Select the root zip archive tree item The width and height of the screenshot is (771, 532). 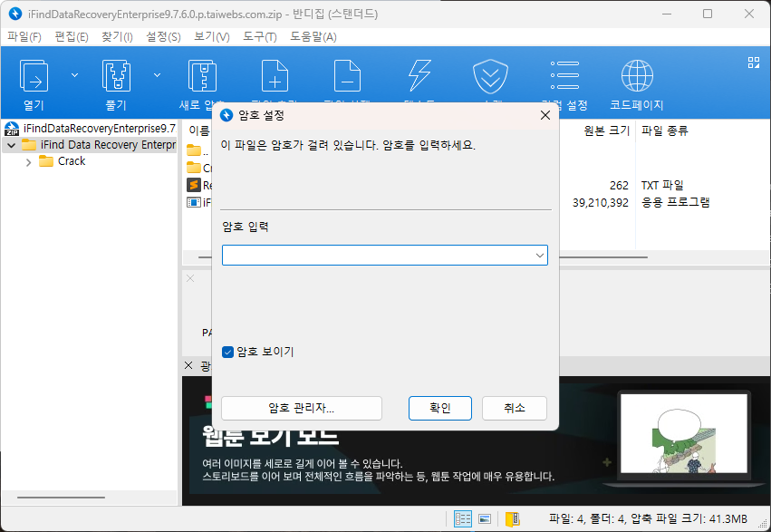[90, 129]
